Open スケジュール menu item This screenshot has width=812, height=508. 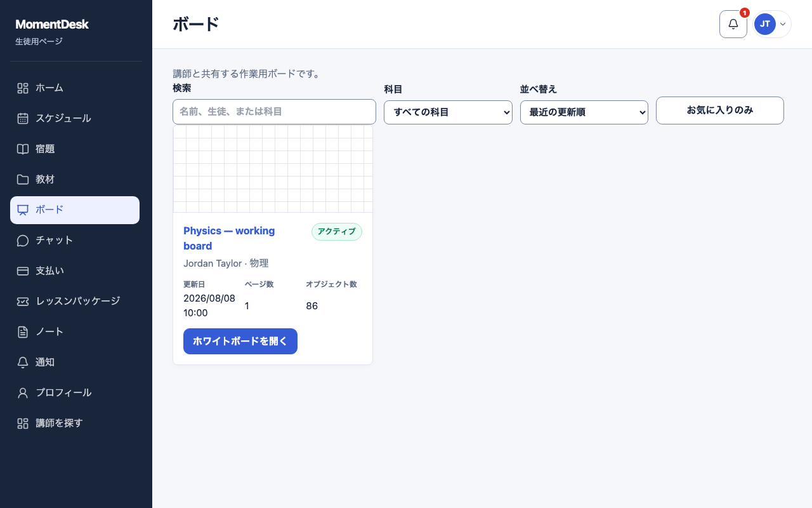pos(75,119)
